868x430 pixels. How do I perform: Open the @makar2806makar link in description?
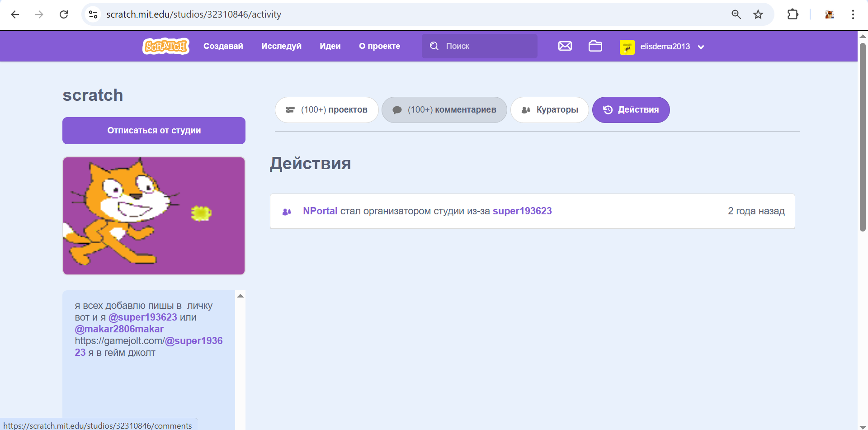click(x=119, y=329)
